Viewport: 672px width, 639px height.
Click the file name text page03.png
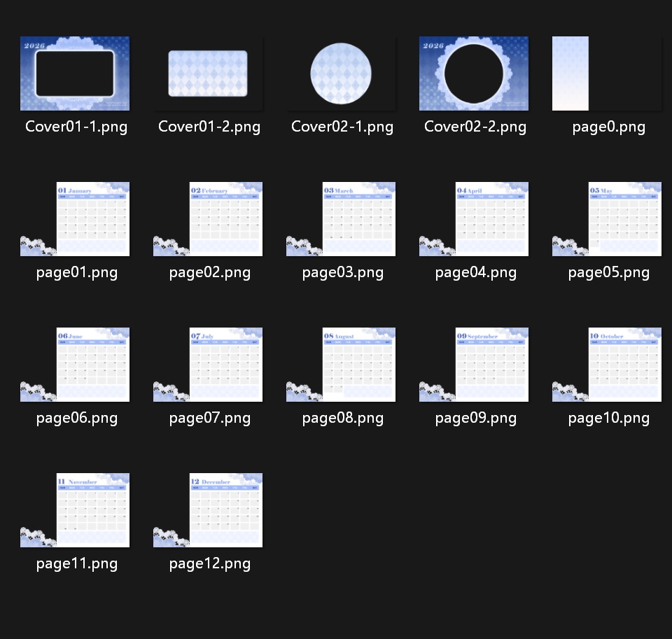click(x=342, y=272)
